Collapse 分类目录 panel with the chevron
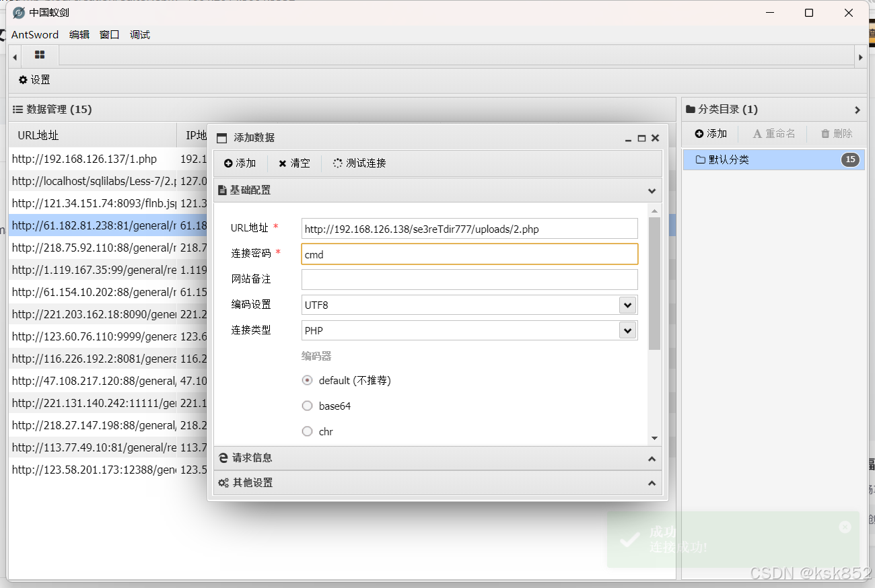The image size is (875, 588). [x=857, y=110]
